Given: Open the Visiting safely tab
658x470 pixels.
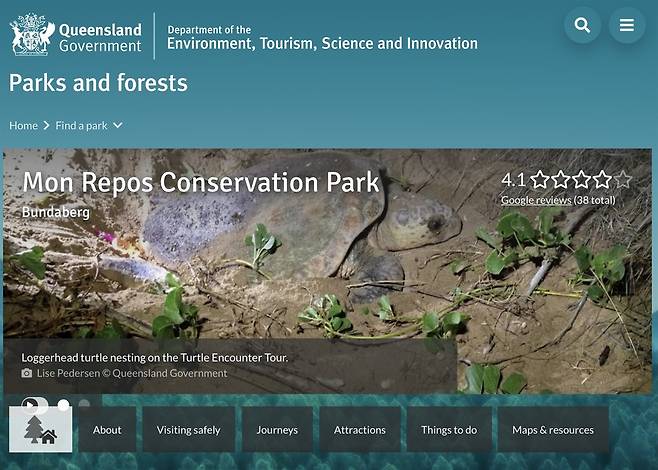Looking at the screenshot, I should pos(188,430).
